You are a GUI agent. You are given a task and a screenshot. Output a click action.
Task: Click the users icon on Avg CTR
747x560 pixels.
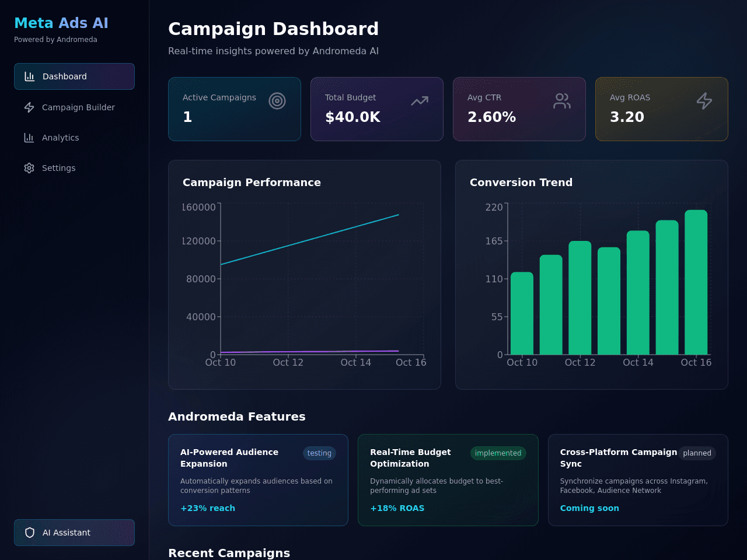[x=562, y=101]
